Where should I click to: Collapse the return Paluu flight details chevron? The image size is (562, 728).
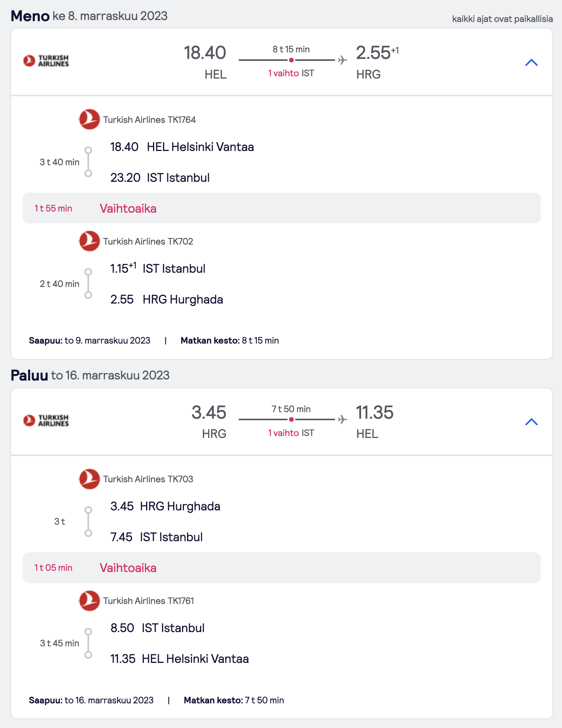click(x=532, y=422)
